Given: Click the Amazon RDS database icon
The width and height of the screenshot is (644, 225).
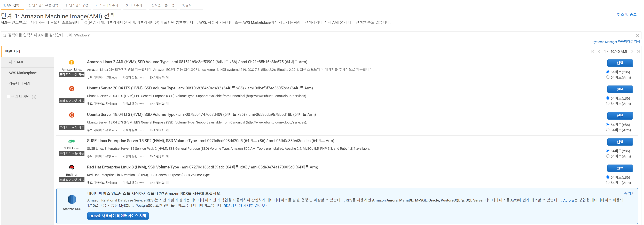Looking at the screenshot, I should click(72, 199).
